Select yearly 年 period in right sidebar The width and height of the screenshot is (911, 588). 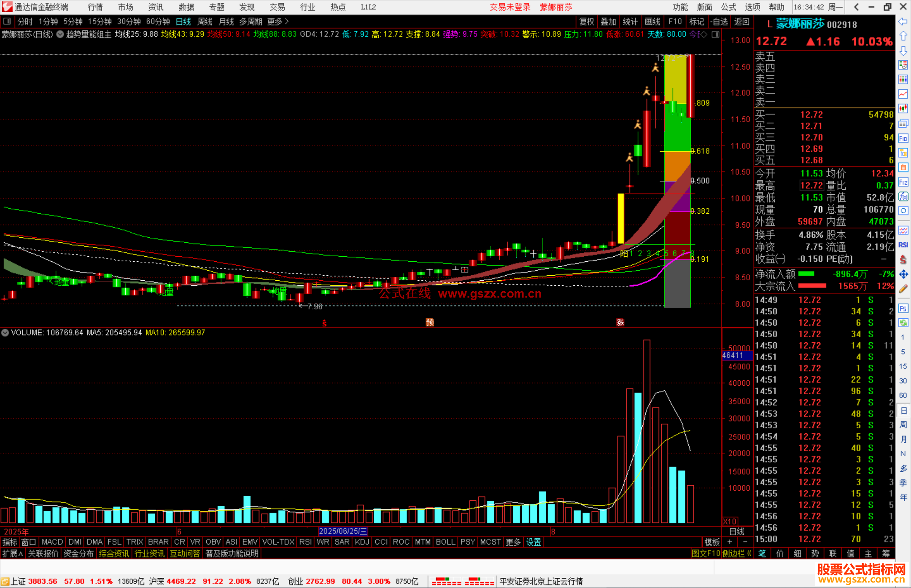tap(903, 497)
